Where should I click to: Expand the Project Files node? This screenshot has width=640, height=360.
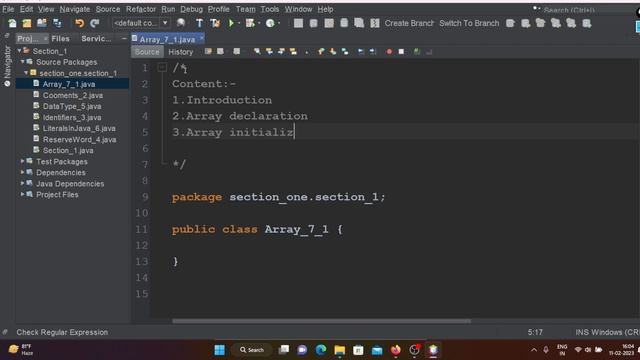click(22, 194)
